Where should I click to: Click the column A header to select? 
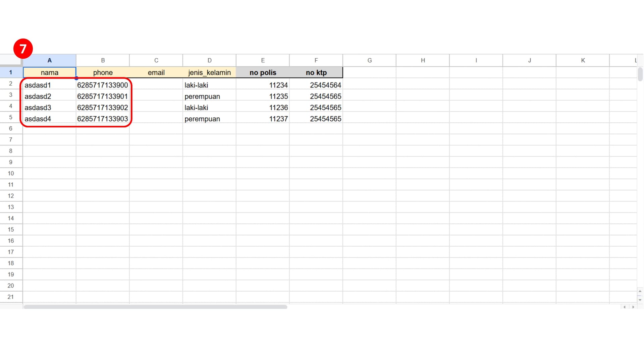[50, 60]
